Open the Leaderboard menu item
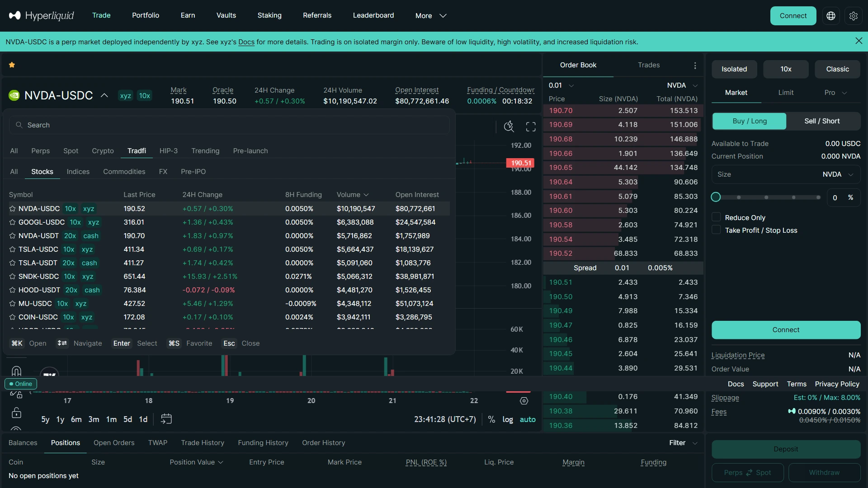Screen dimensions: 868x488 (373, 15)
